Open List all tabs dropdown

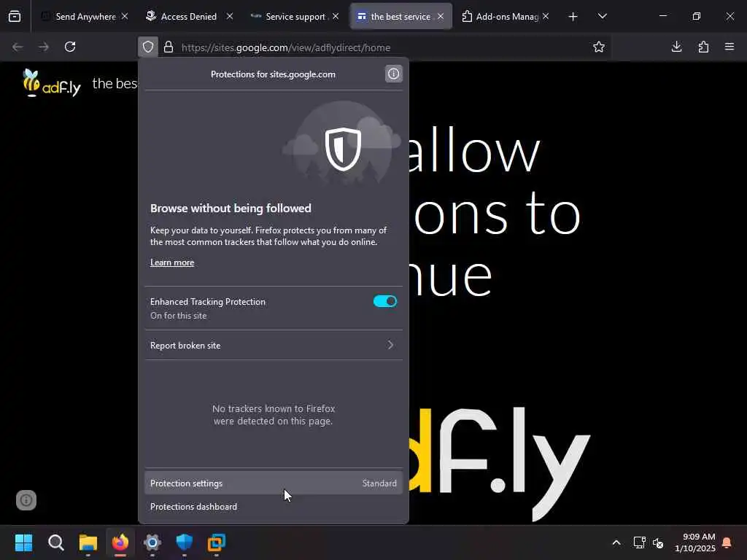[x=602, y=17]
